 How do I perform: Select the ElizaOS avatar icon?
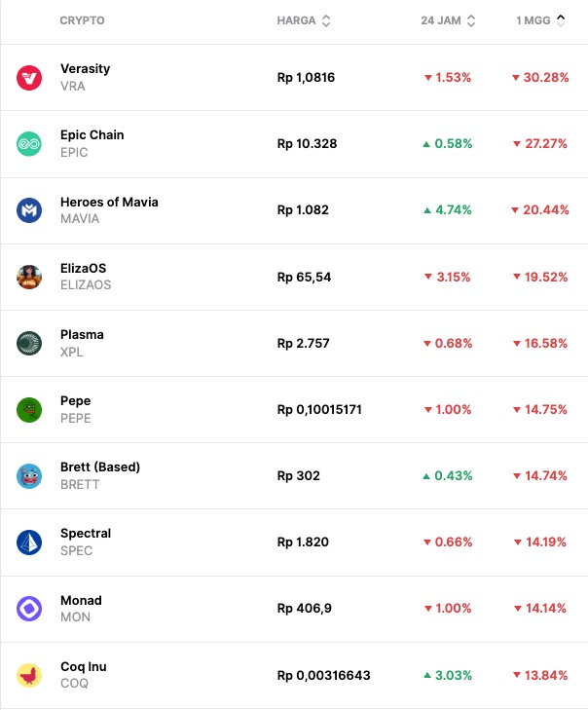click(x=29, y=277)
